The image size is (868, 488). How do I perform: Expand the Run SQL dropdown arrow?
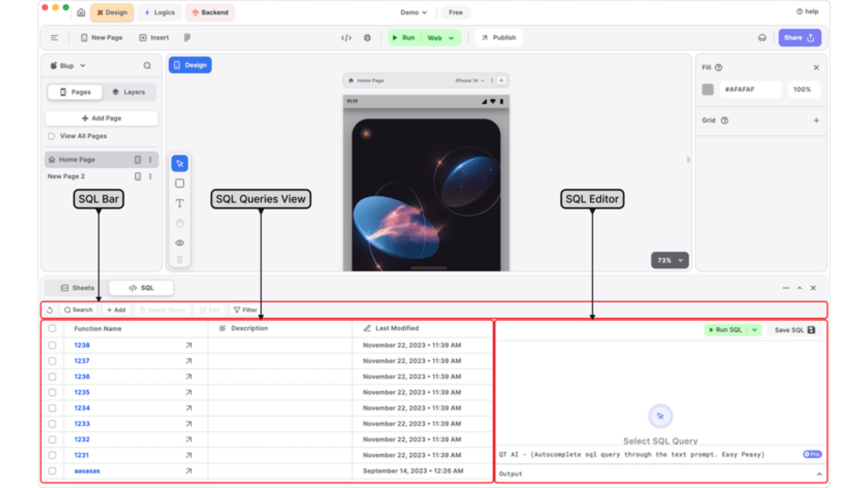pos(755,330)
